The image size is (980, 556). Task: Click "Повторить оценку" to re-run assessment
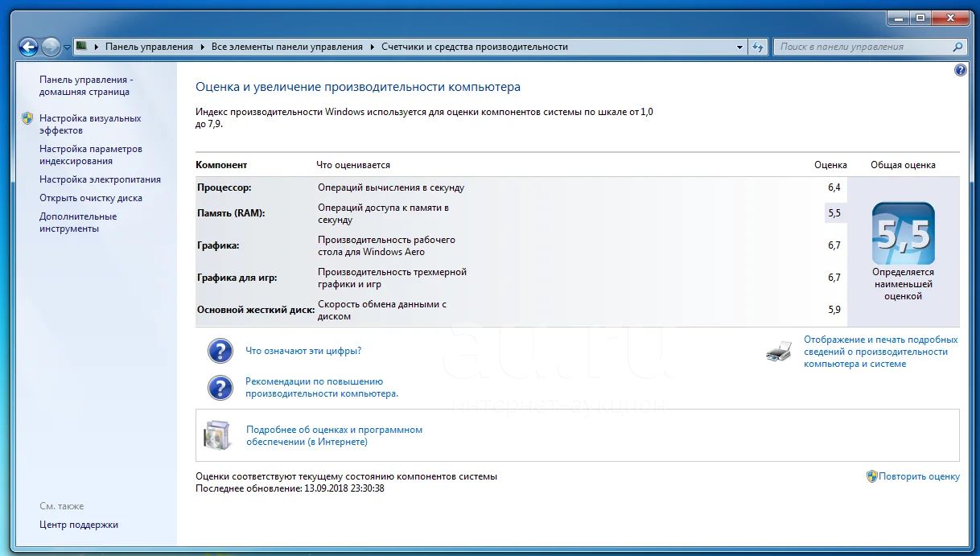[x=920, y=476]
